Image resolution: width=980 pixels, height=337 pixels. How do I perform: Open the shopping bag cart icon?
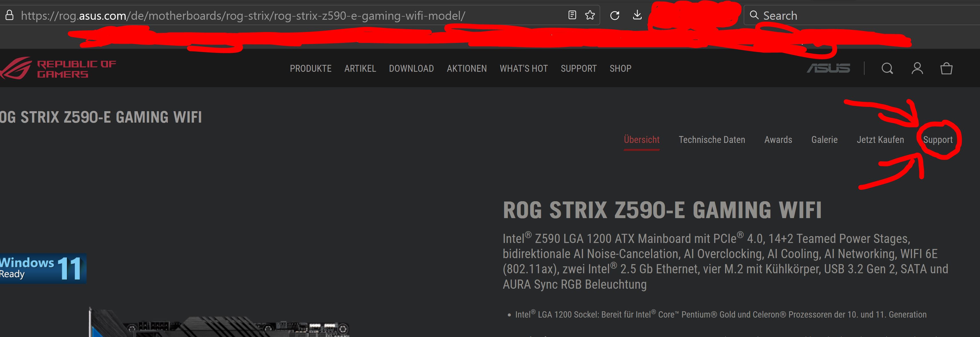946,69
